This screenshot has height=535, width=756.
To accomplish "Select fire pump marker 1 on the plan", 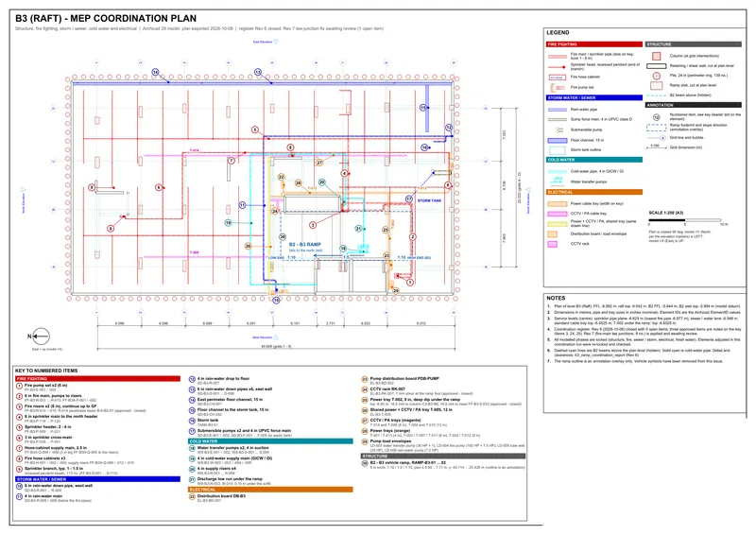I will pyautogui.click(x=410, y=283).
